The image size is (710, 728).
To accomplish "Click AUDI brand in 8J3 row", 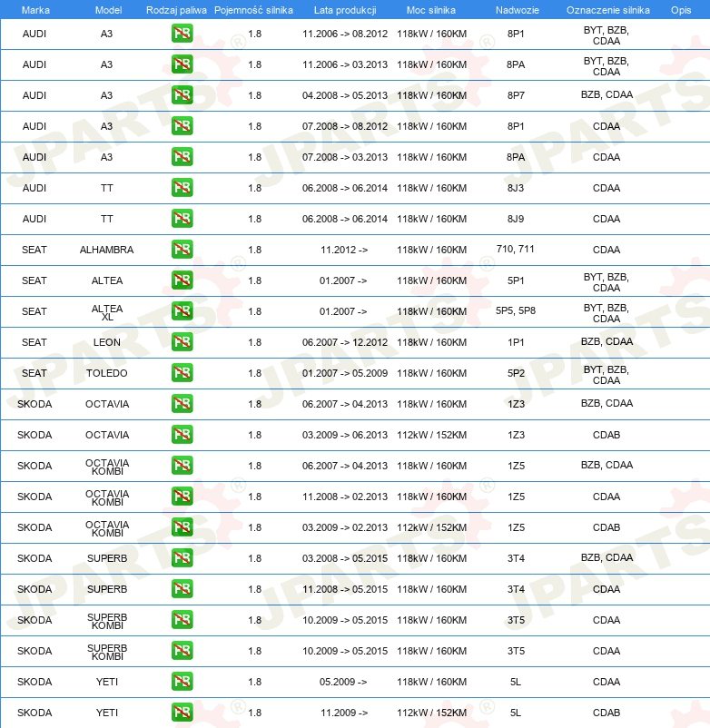I will (x=35, y=188).
